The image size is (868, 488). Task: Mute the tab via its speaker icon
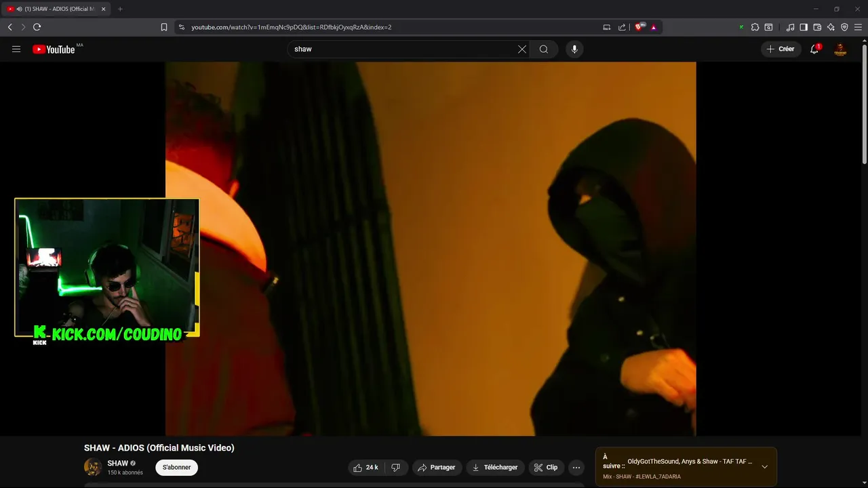pyautogui.click(x=19, y=9)
